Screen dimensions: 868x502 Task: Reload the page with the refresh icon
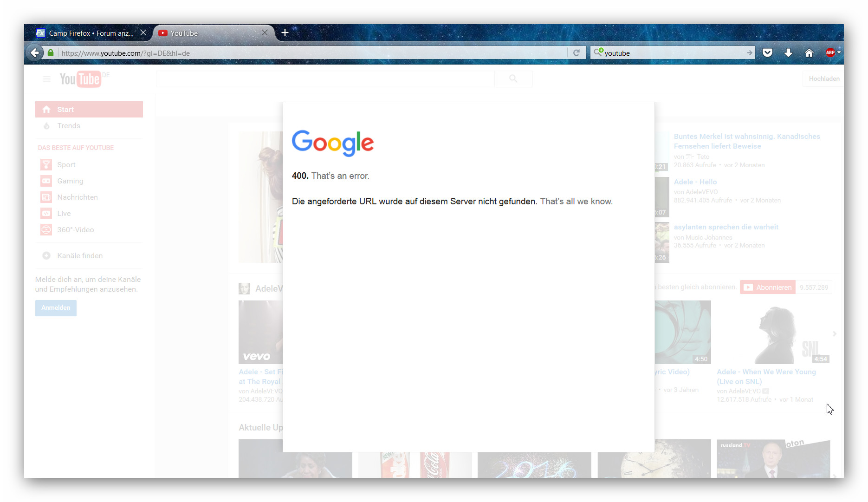[576, 53]
